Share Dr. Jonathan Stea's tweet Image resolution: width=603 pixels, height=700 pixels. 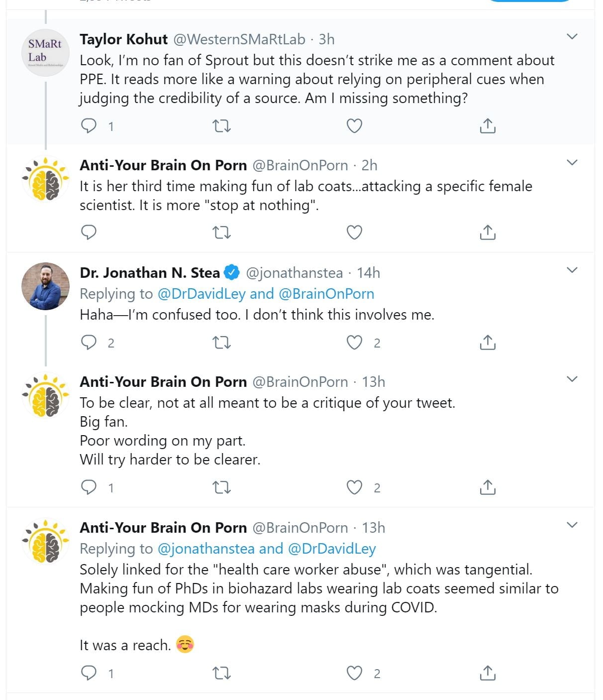click(488, 343)
